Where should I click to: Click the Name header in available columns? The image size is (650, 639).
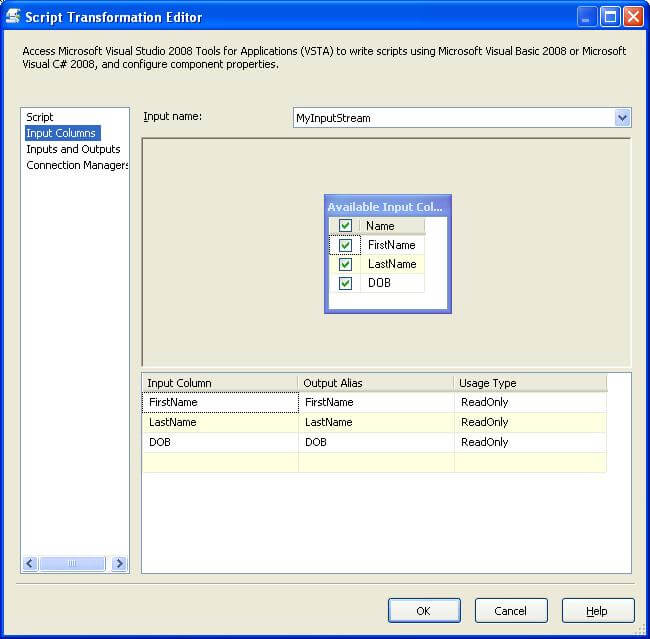392,226
